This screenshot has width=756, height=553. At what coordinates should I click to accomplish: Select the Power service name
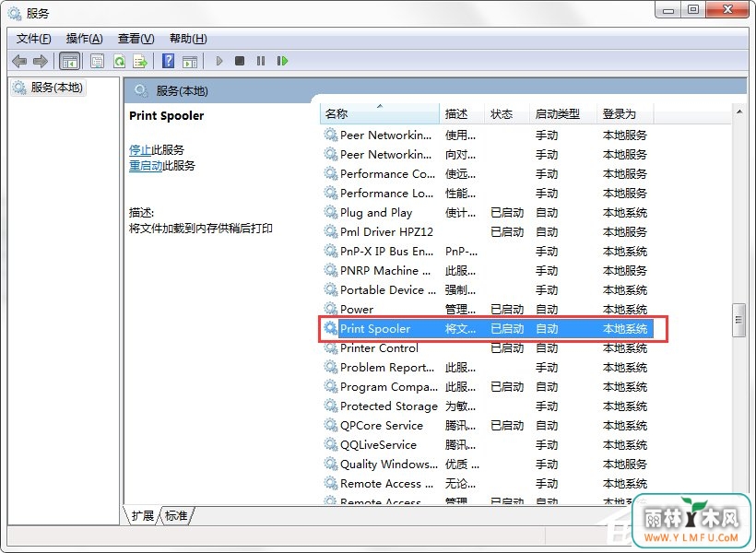tap(357, 309)
